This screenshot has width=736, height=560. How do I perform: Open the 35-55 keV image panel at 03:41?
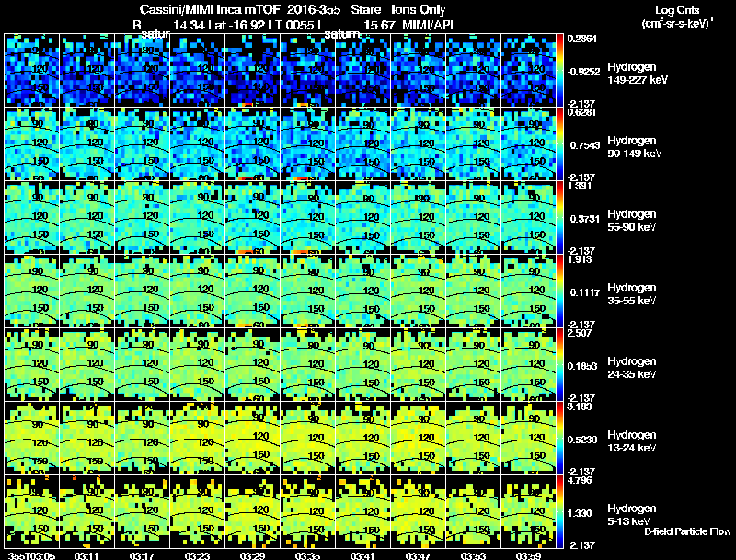tap(362, 291)
